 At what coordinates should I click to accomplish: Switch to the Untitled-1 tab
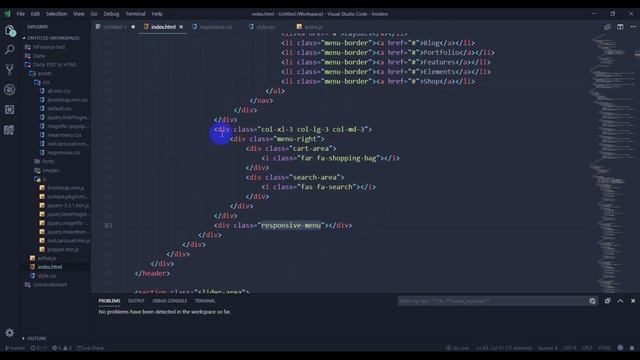(115, 27)
